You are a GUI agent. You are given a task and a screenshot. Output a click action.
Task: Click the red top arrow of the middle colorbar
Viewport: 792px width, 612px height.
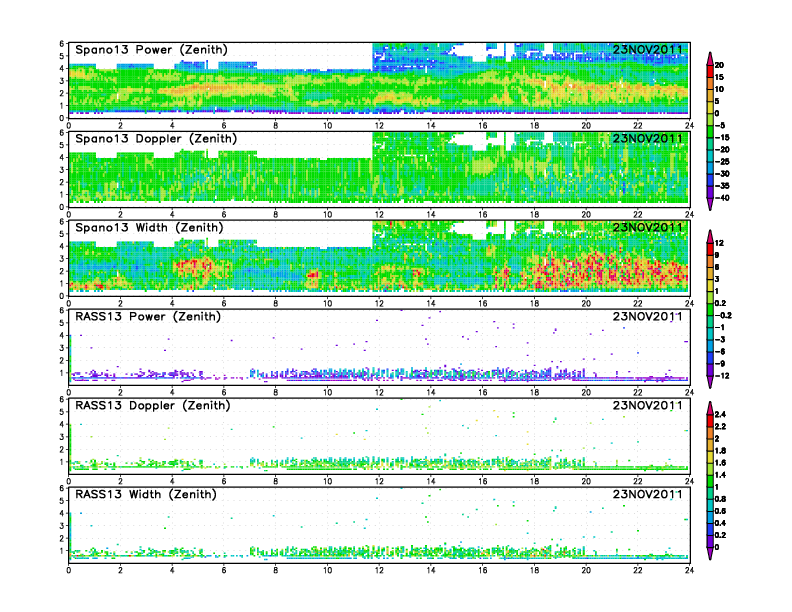click(x=710, y=236)
